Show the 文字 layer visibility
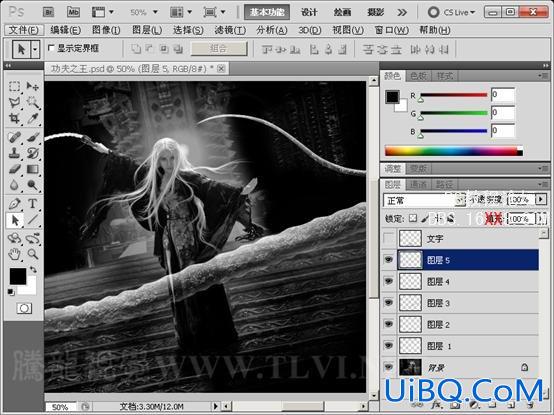Screen dimensions: 554x415 click(x=389, y=238)
